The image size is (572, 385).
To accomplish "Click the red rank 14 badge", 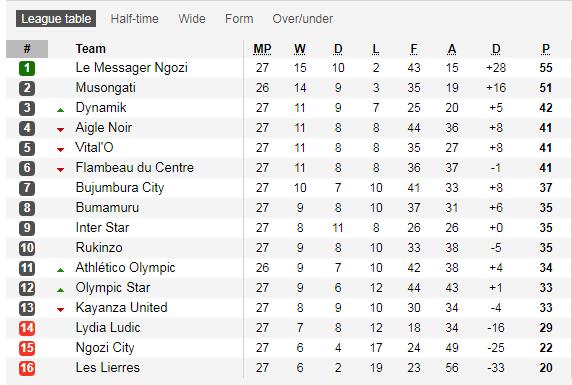I will pos(27,328).
